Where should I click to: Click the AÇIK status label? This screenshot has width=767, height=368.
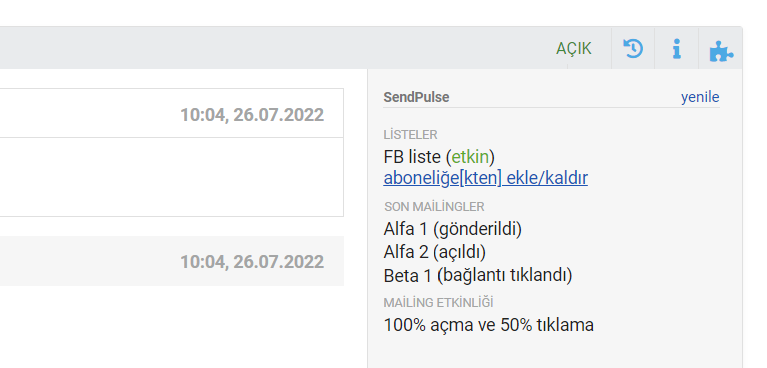pyautogui.click(x=573, y=48)
